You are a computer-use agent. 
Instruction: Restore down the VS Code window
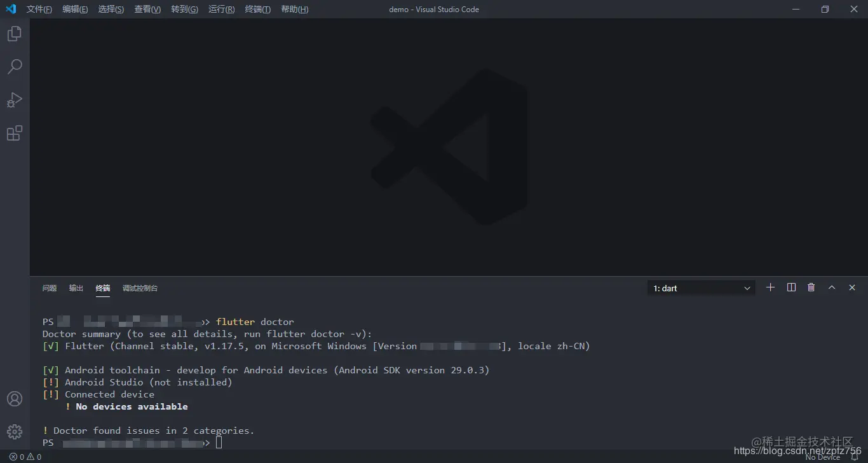825,9
